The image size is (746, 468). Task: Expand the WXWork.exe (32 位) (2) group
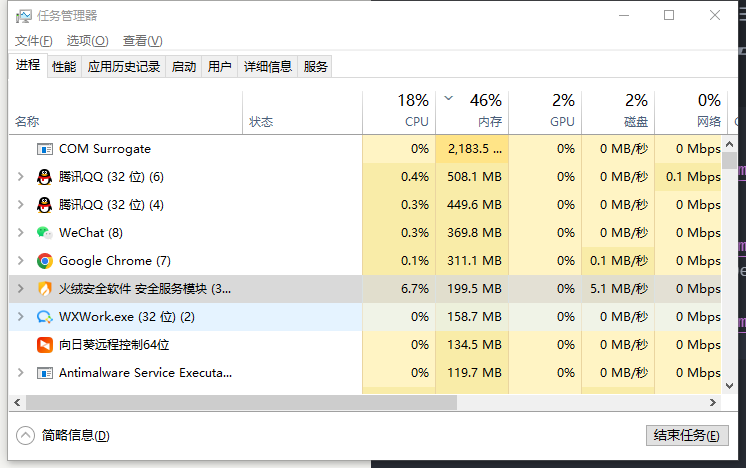point(20,317)
